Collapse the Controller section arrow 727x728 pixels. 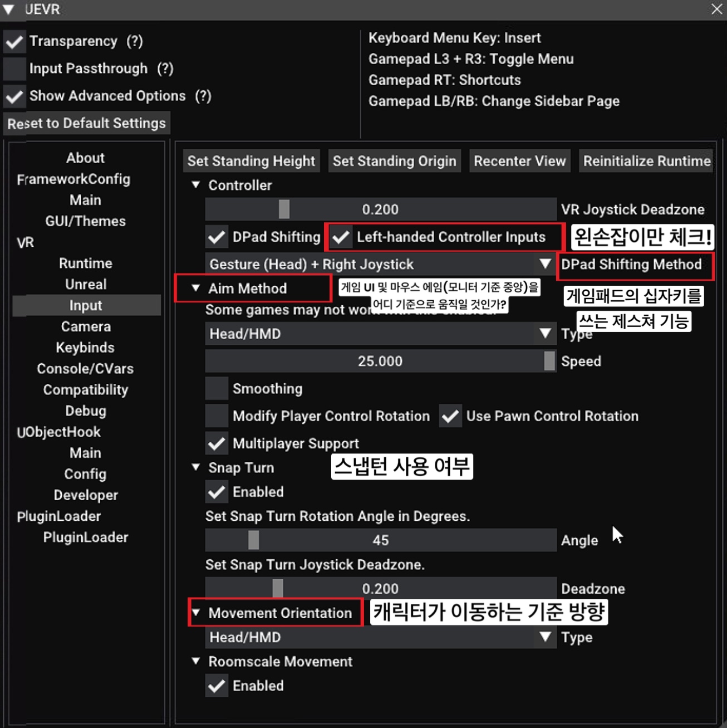[196, 185]
